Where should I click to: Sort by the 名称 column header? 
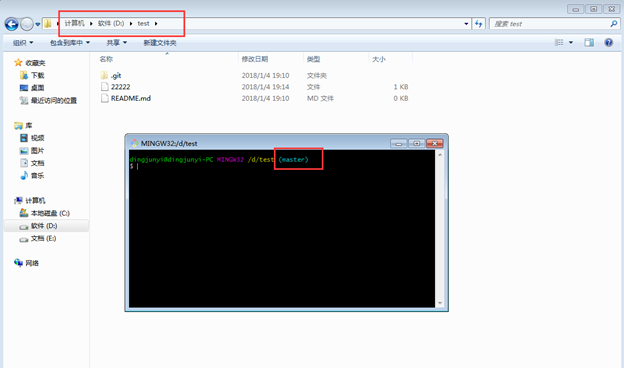point(106,59)
